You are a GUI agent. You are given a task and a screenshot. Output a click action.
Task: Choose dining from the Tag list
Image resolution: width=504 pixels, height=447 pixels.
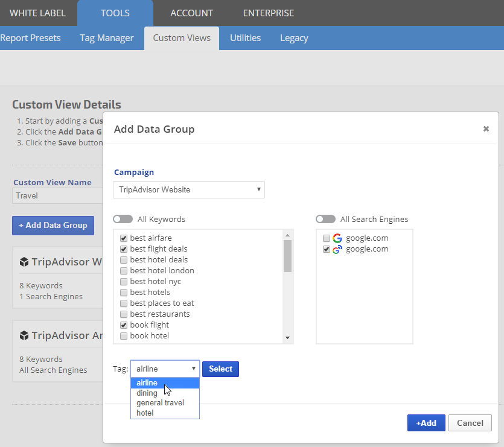[147, 393]
